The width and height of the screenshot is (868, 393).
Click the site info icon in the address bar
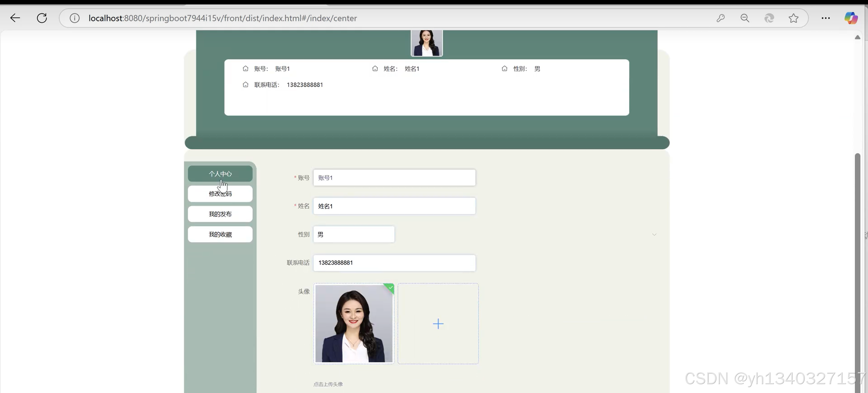tap(75, 18)
